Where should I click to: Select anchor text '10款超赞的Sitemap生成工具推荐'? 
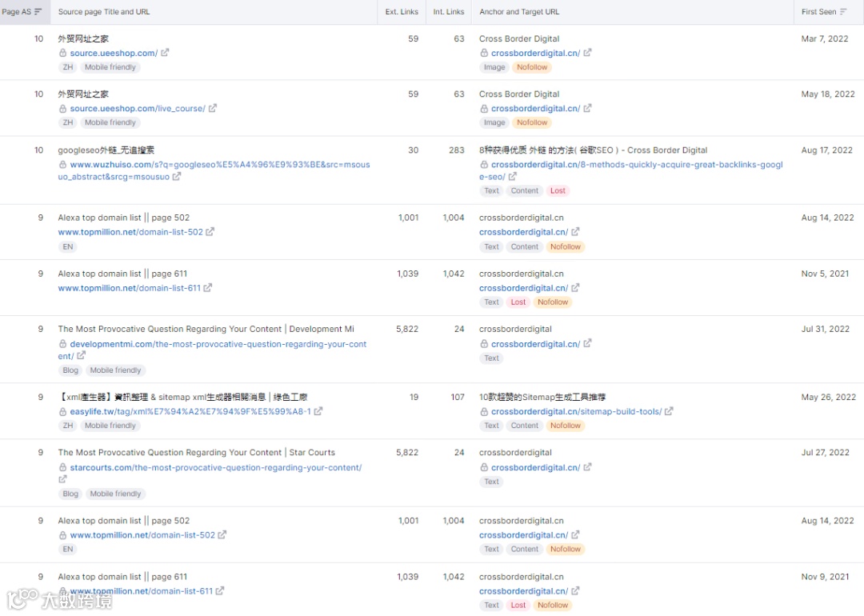[x=542, y=397]
